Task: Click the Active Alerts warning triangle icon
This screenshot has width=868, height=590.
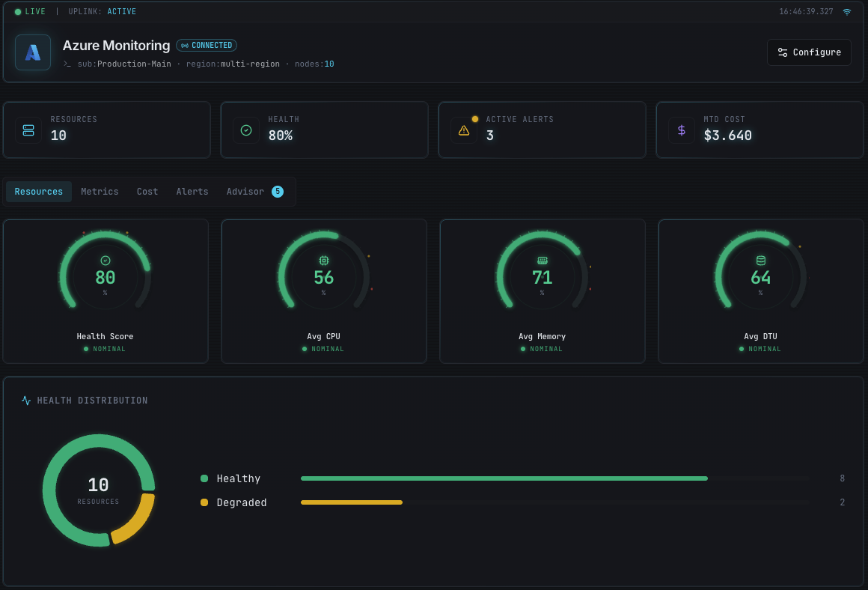Action: 464,130
